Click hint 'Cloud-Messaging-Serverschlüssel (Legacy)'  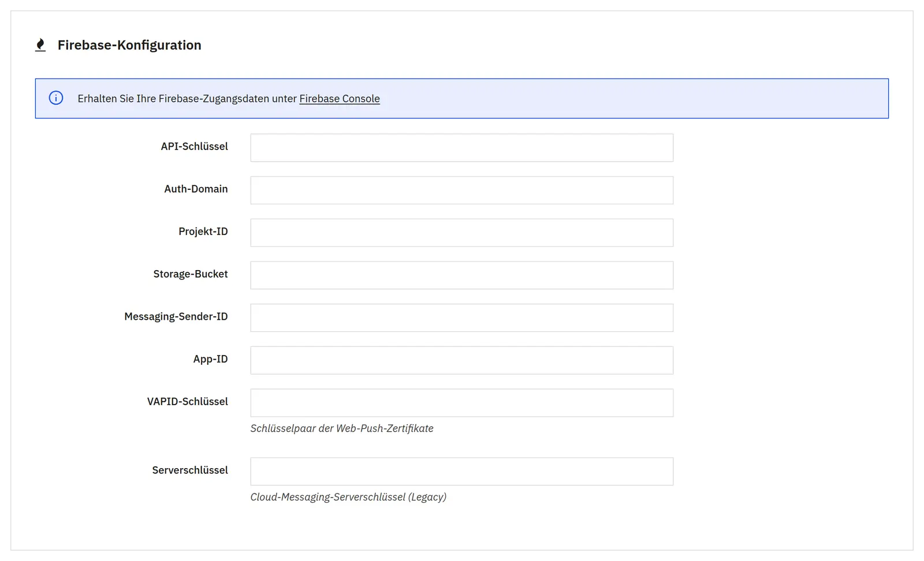(348, 497)
